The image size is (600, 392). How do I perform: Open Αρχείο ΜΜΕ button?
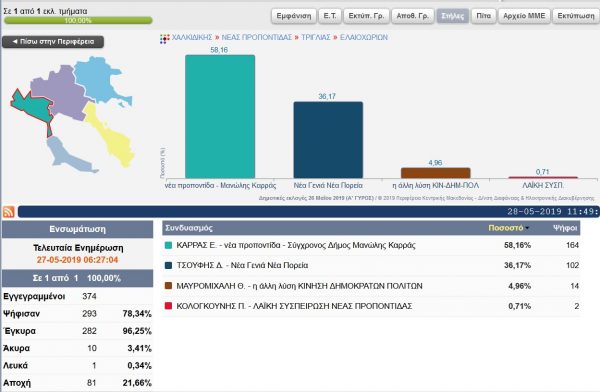[x=524, y=16]
